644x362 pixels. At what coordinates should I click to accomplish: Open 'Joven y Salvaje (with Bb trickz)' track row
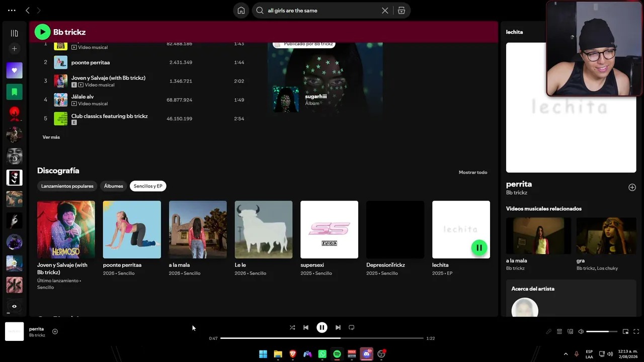click(143, 81)
